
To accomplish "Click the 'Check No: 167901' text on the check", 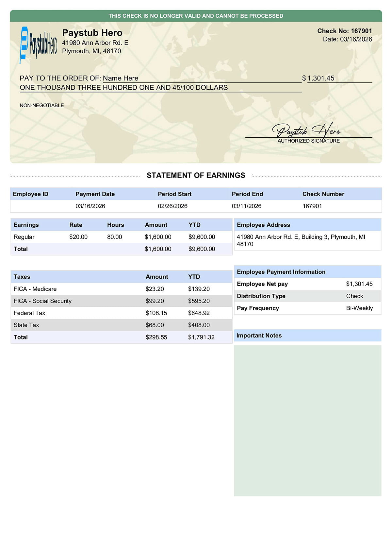I will [345, 31].
